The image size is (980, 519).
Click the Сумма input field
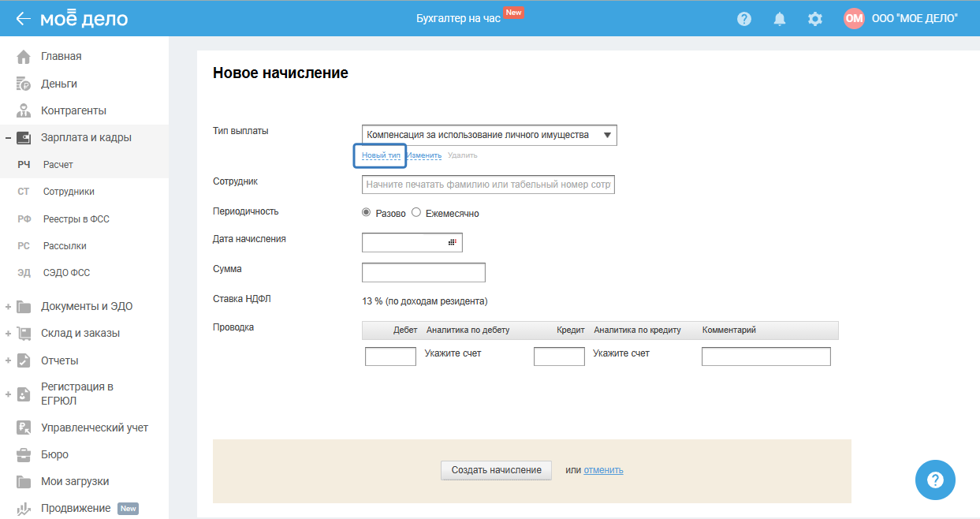423,272
